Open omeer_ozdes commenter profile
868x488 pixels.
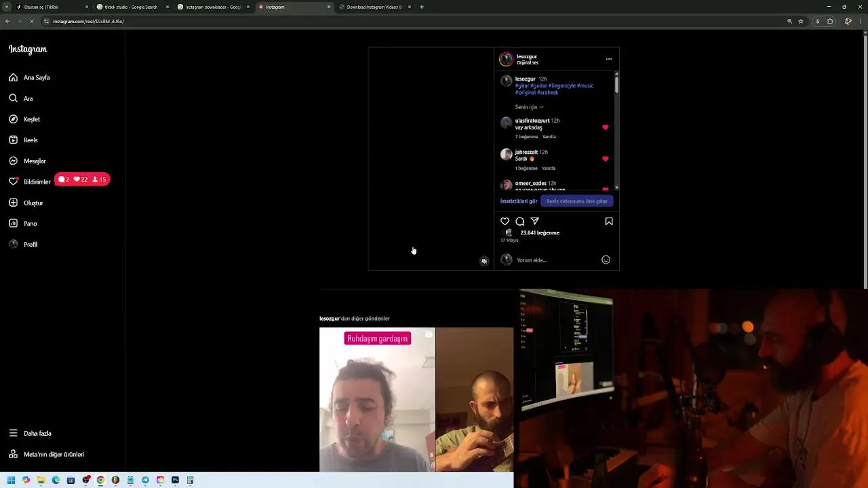pos(530,184)
